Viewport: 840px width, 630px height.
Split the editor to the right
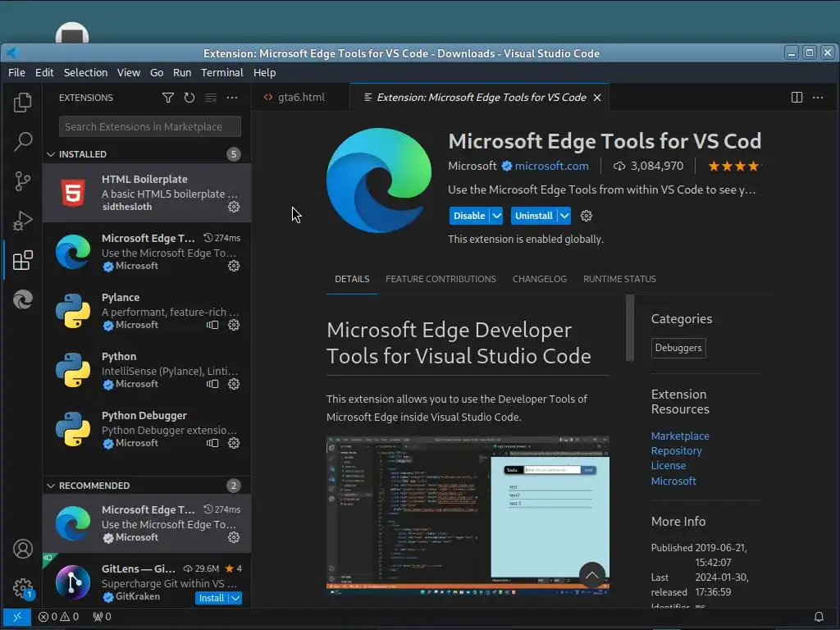tap(797, 98)
